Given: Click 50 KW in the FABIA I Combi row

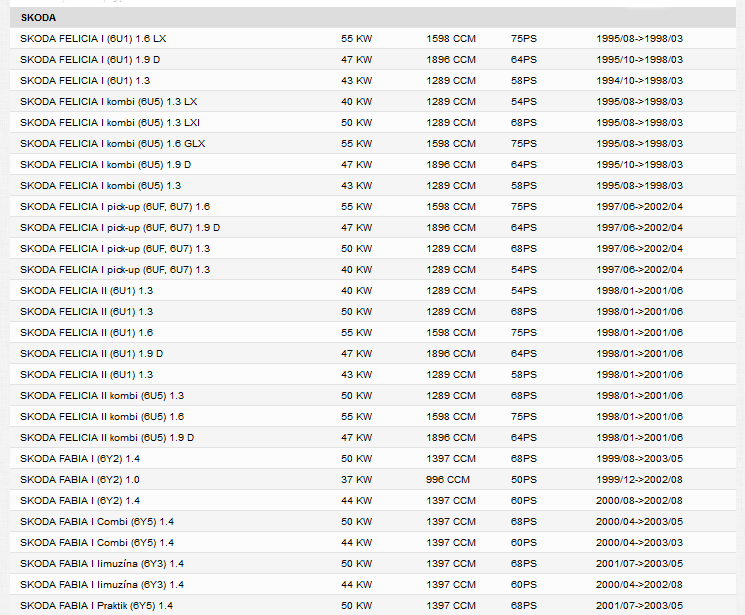Looking at the screenshot, I should [356, 522].
